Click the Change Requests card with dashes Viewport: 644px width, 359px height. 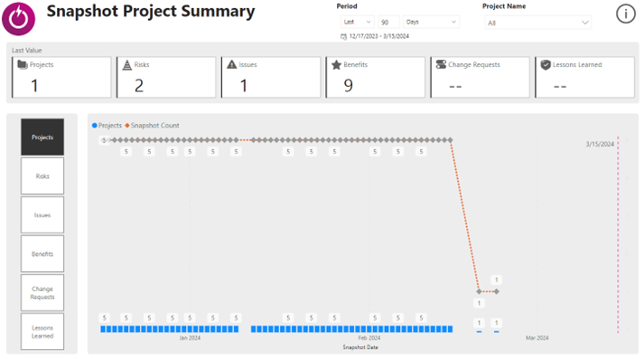[481, 77]
